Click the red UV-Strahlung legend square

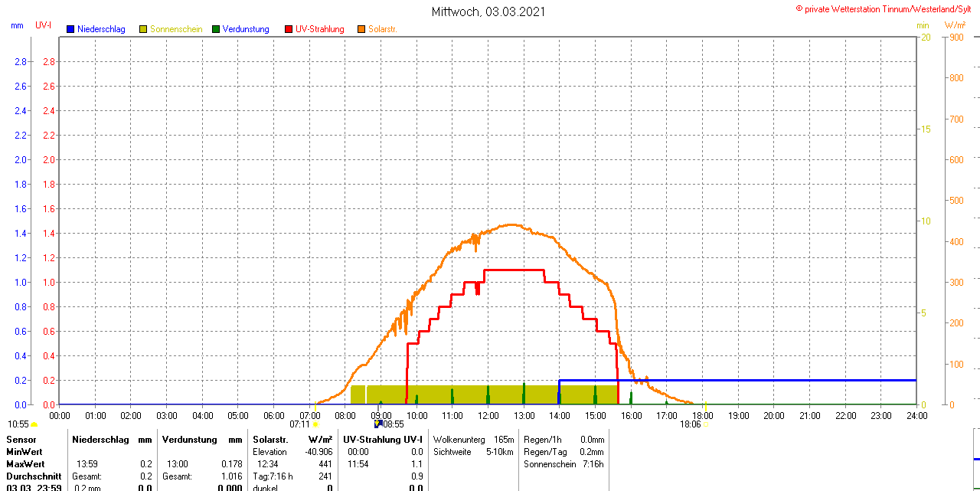point(289,29)
